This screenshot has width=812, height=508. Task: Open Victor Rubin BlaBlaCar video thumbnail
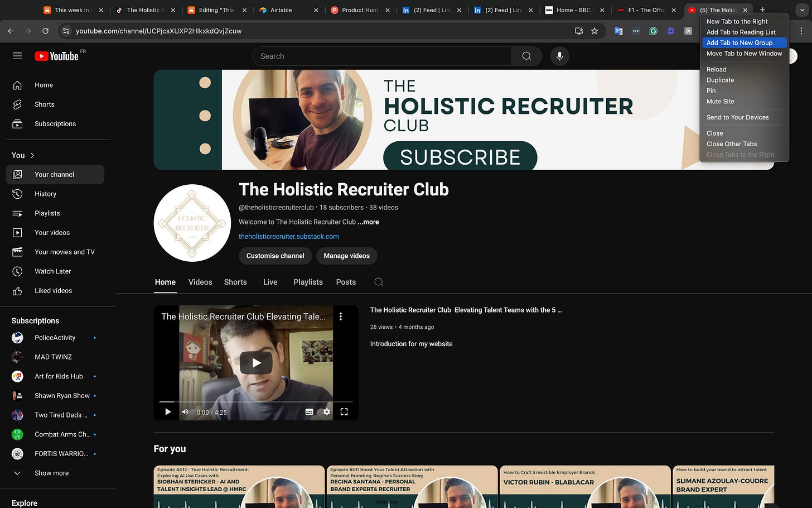click(586, 487)
